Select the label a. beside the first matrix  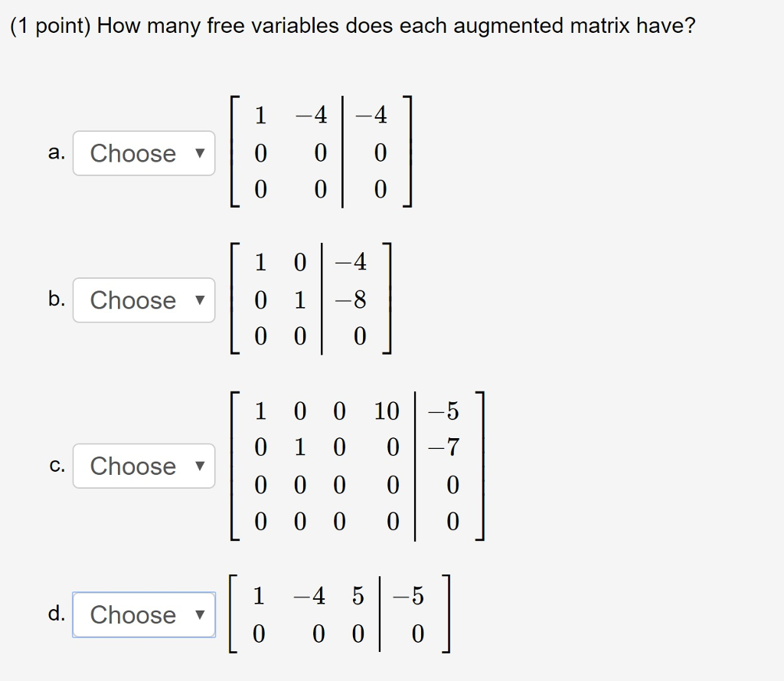(54, 154)
